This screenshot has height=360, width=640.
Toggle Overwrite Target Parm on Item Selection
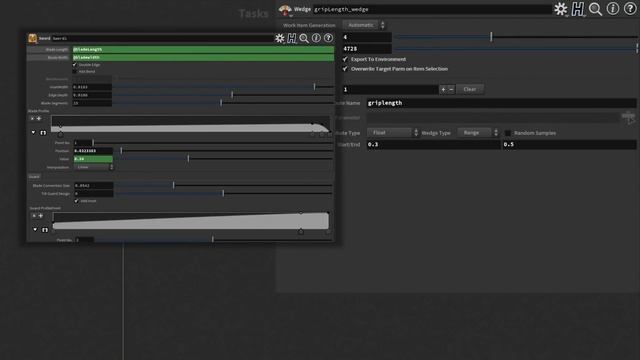(345, 69)
